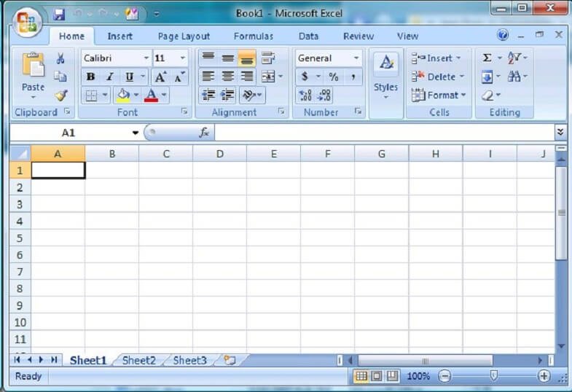
Task: Switch to the View tab
Action: coord(407,36)
